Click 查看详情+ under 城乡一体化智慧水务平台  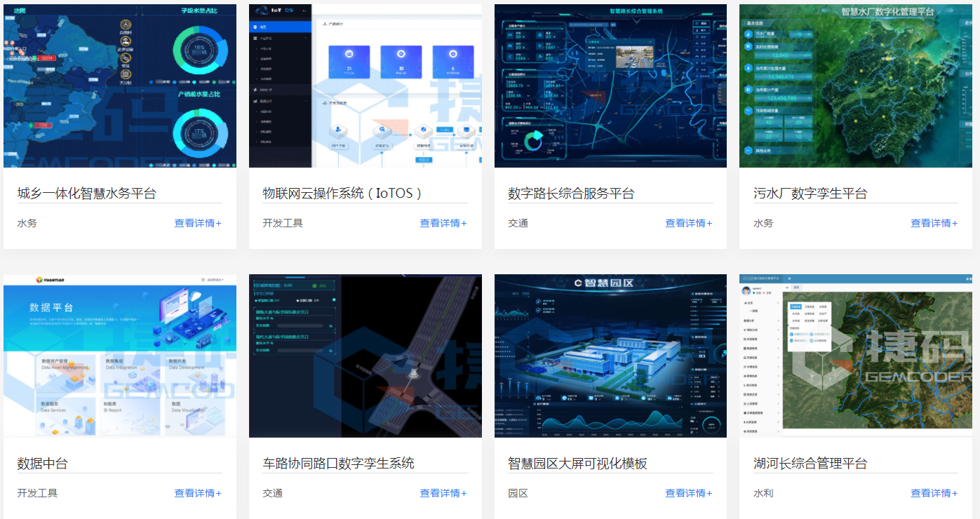click(x=198, y=223)
